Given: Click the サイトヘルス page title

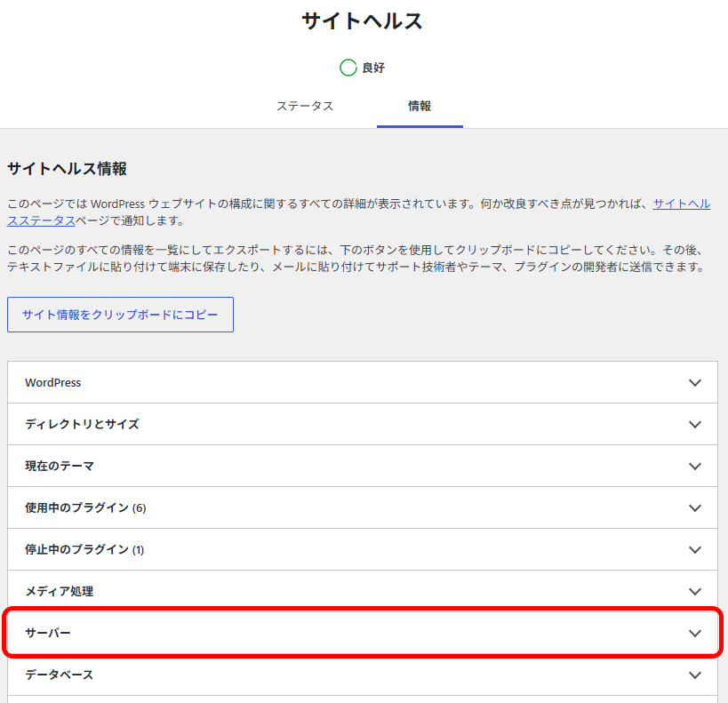Looking at the screenshot, I should (362, 21).
